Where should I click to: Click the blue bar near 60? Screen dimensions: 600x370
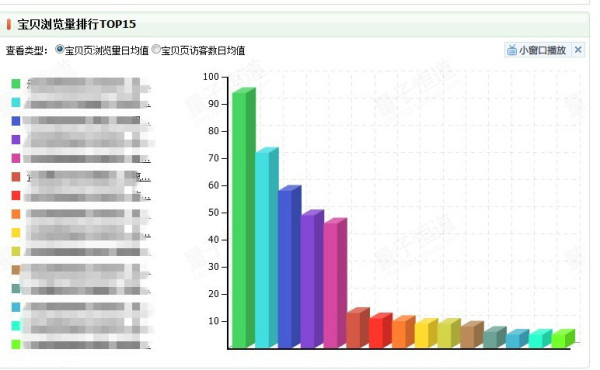[x=289, y=267]
